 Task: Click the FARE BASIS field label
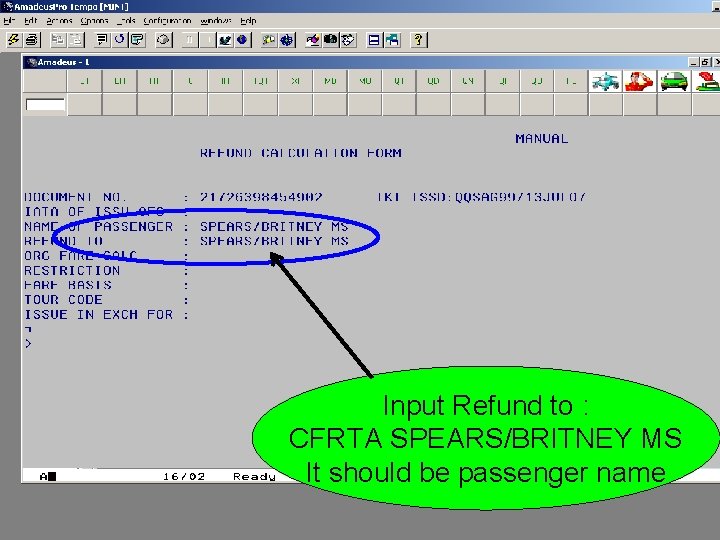68,285
